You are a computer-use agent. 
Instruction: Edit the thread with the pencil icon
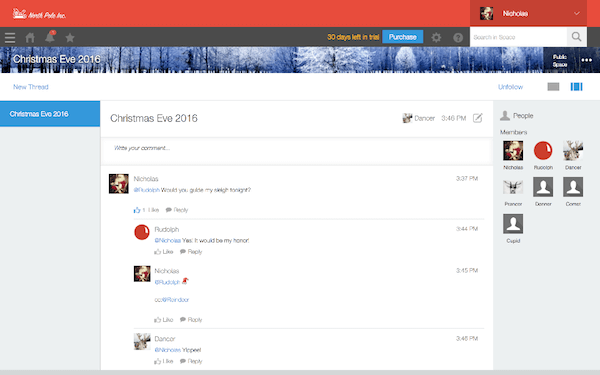click(x=478, y=118)
